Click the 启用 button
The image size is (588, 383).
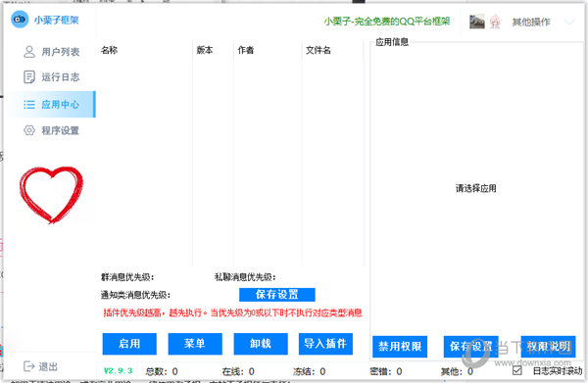pyautogui.click(x=129, y=344)
